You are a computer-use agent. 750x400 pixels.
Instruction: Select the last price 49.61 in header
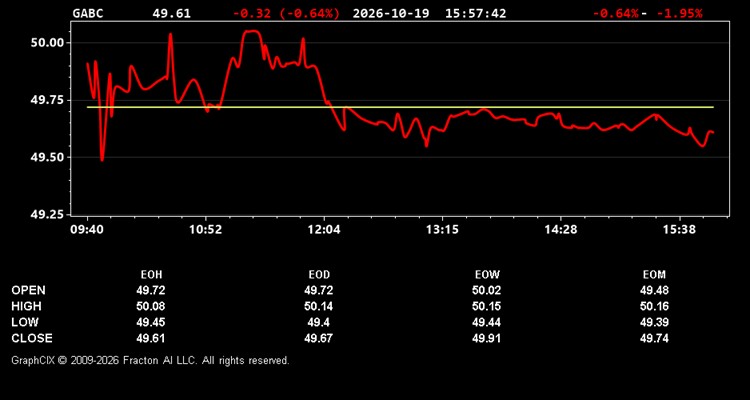click(171, 13)
